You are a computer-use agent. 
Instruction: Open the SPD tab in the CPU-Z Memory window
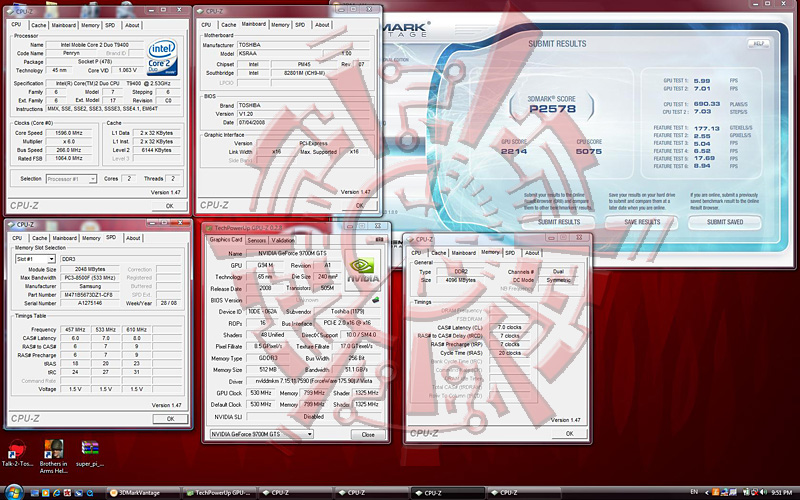(x=510, y=253)
